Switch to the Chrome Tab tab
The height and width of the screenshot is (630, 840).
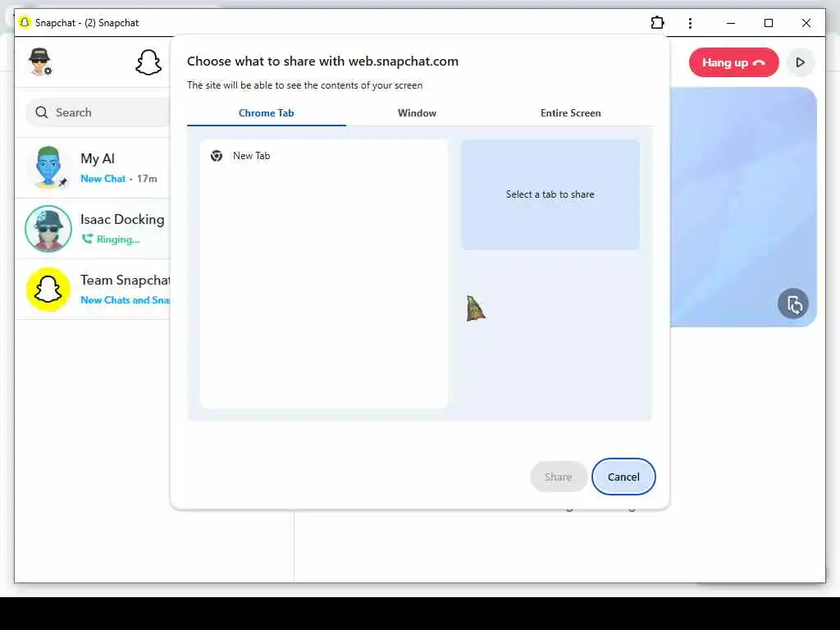[267, 113]
